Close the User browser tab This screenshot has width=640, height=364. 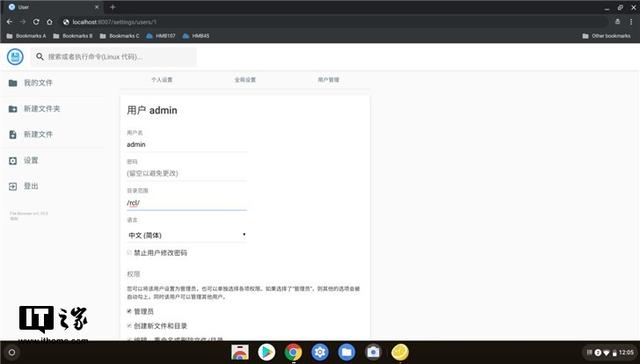point(97,7)
